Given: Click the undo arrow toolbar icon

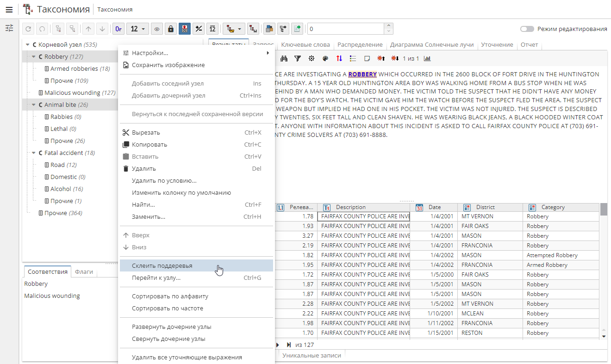Looking at the screenshot, I should [28, 29].
